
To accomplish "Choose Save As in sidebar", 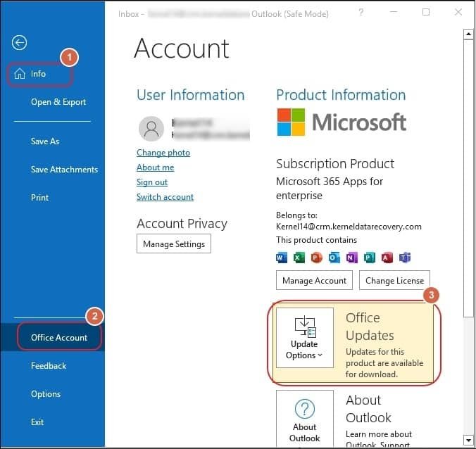I will coord(45,141).
